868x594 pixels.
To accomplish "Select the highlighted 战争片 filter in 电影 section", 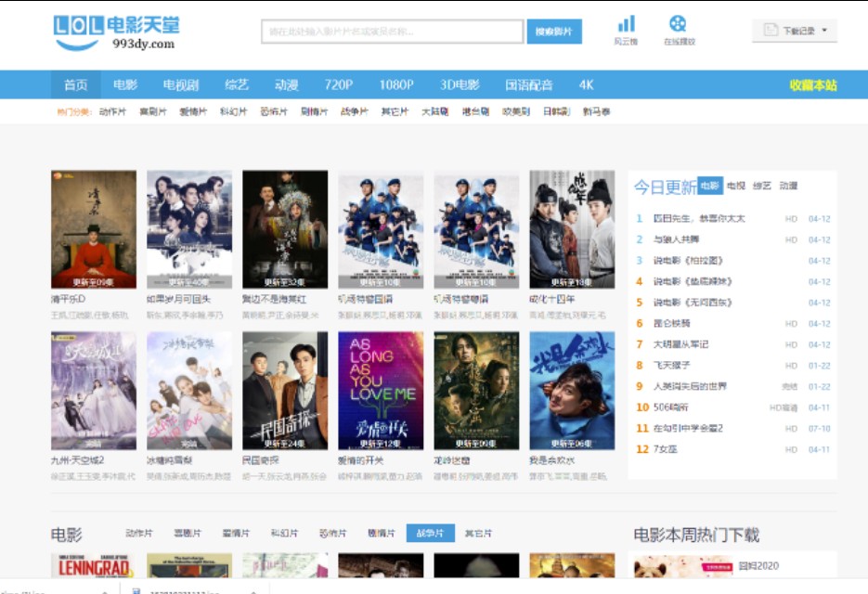I will point(430,533).
